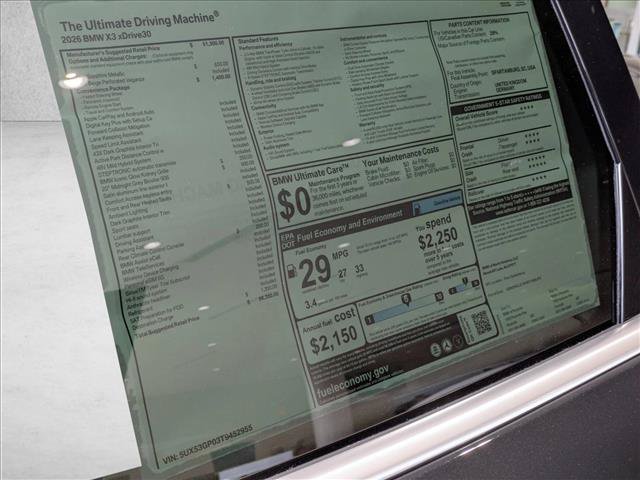
Task: Click "GOVERNMENT 5-STAR SAFETY RATINGS" banner
Action: [x=502, y=102]
